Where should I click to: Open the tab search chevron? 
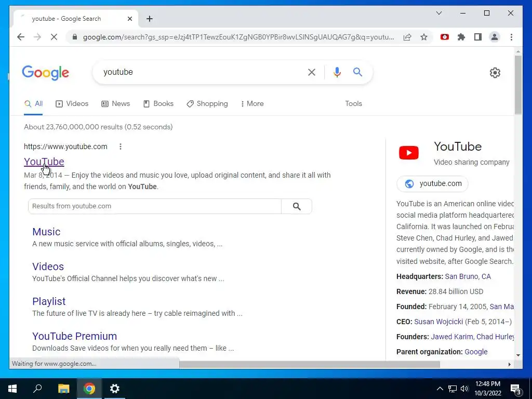(438, 13)
